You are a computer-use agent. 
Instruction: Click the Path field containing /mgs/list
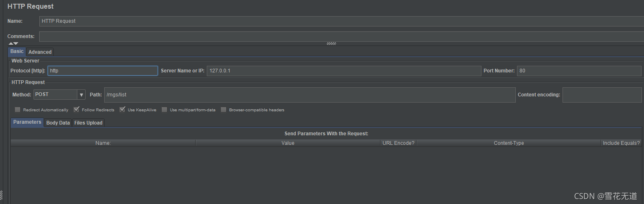tap(310, 95)
